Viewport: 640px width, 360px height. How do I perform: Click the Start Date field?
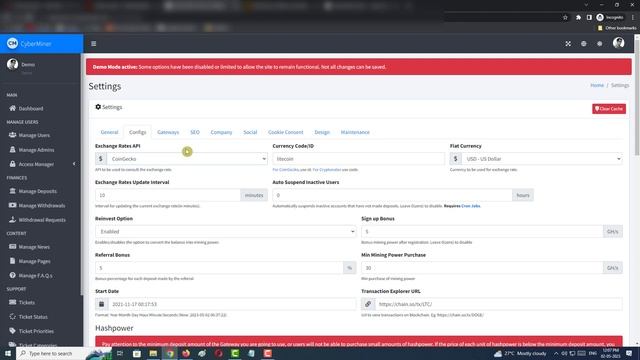click(x=232, y=304)
